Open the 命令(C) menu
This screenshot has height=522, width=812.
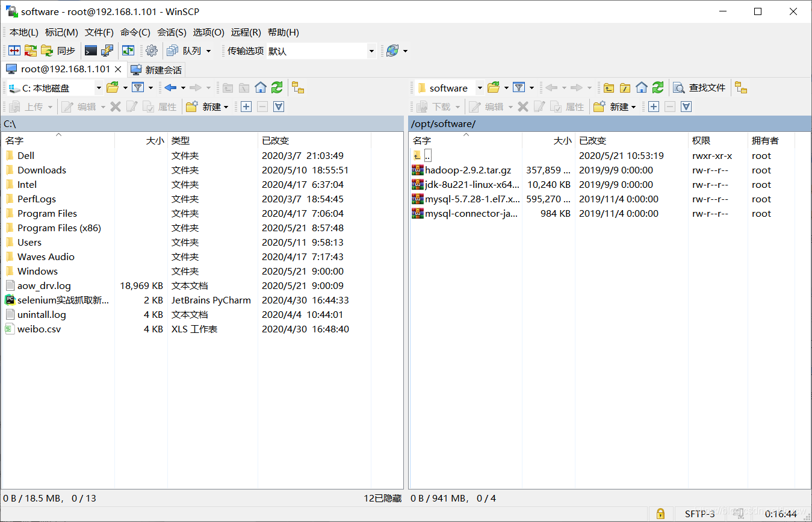pos(135,33)
